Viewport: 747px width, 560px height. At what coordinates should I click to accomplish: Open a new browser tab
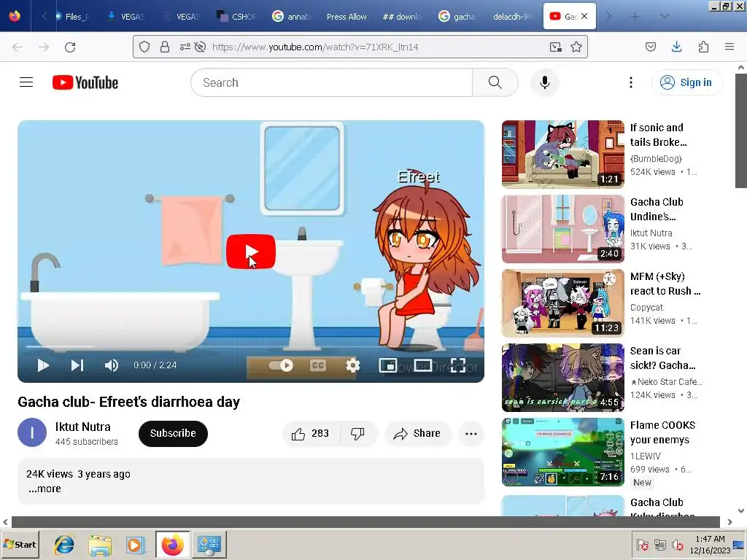point(635,17)
